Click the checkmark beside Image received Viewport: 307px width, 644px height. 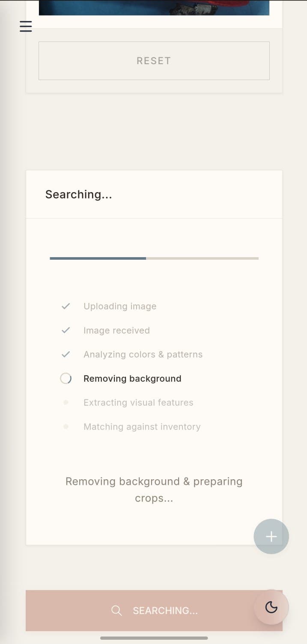[66, 330]
